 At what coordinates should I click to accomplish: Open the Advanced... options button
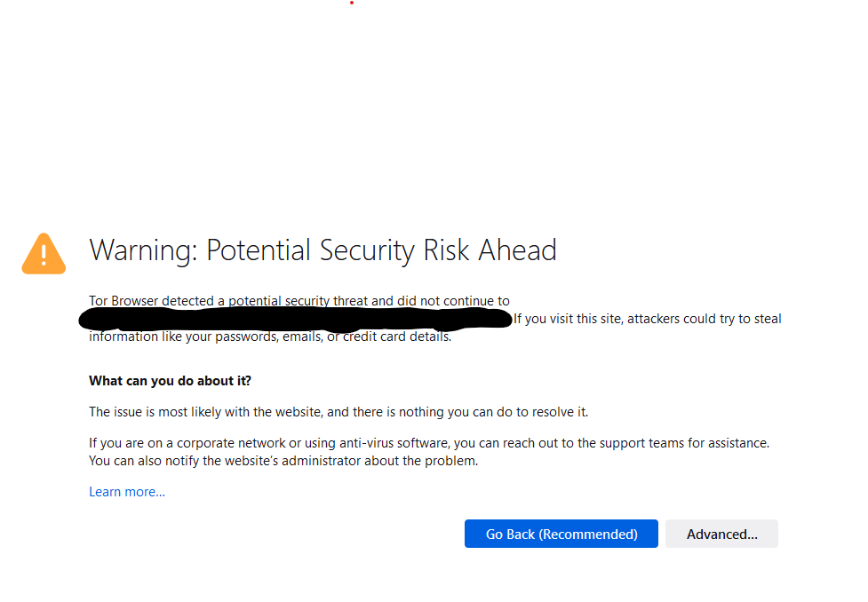point(721,534)
